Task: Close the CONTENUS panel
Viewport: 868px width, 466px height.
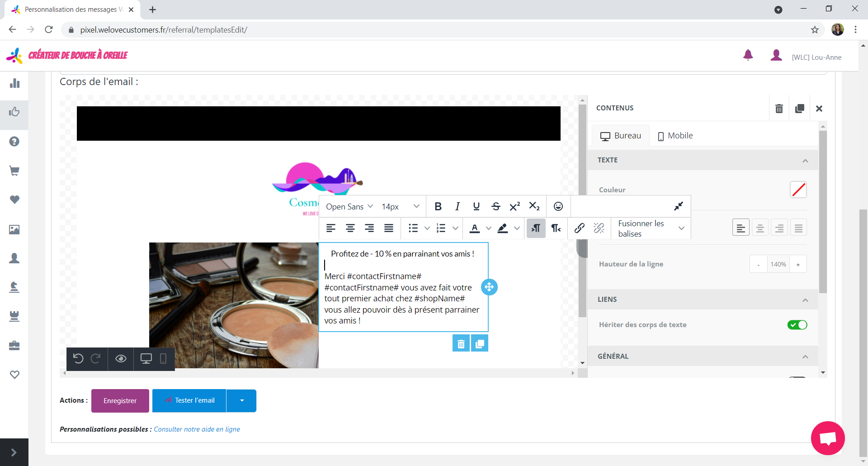Action: tap(819, 109)
